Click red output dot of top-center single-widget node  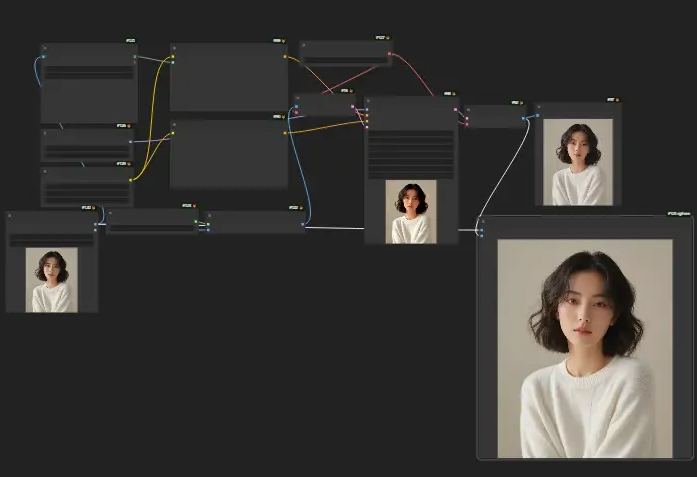(389, 54)
